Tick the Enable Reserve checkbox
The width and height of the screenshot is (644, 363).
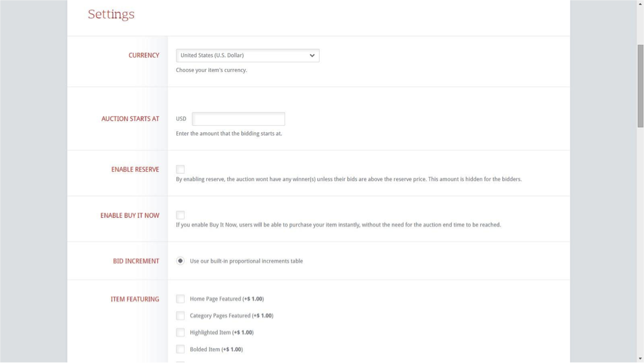[x=180, y=169]
